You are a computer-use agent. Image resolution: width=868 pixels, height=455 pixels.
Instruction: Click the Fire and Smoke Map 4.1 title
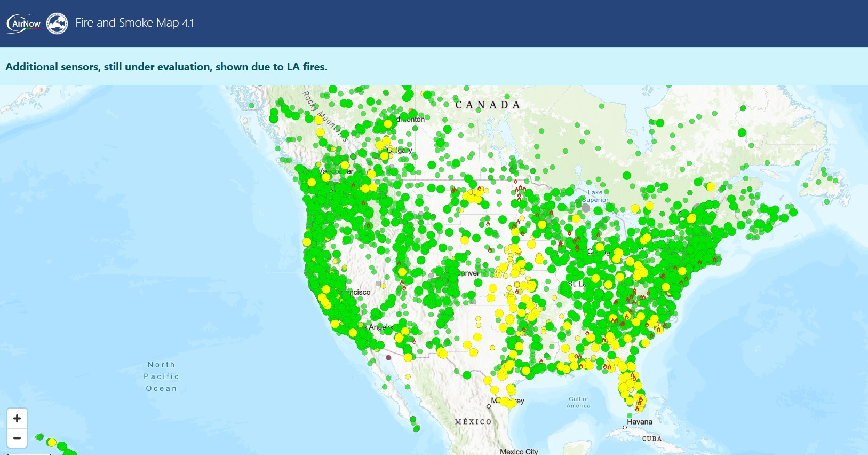tap(134, 23)
